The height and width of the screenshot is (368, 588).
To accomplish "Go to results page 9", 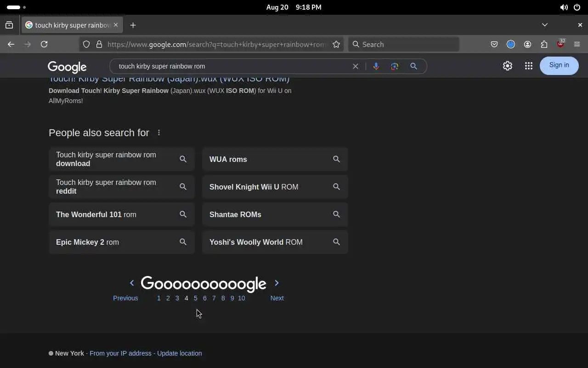I will [232, 298].
